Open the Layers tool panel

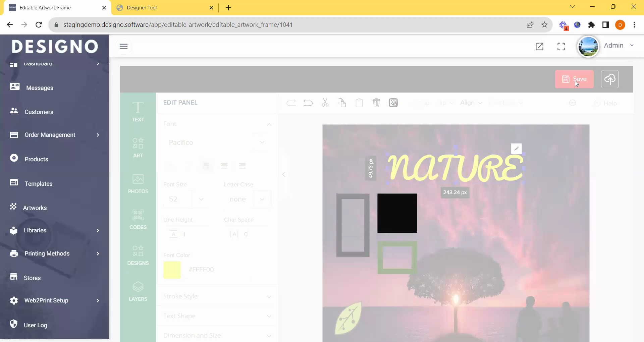click(138, 291)
